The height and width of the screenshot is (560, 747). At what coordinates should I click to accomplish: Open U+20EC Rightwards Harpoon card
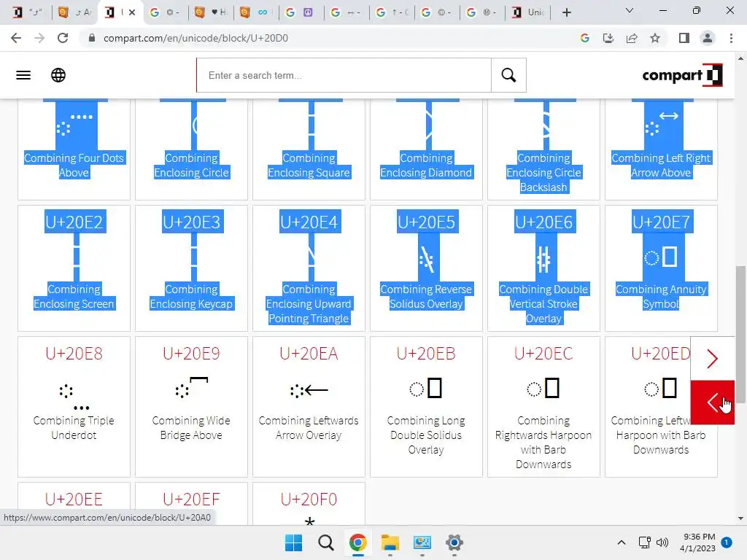(x=543, y=407)
